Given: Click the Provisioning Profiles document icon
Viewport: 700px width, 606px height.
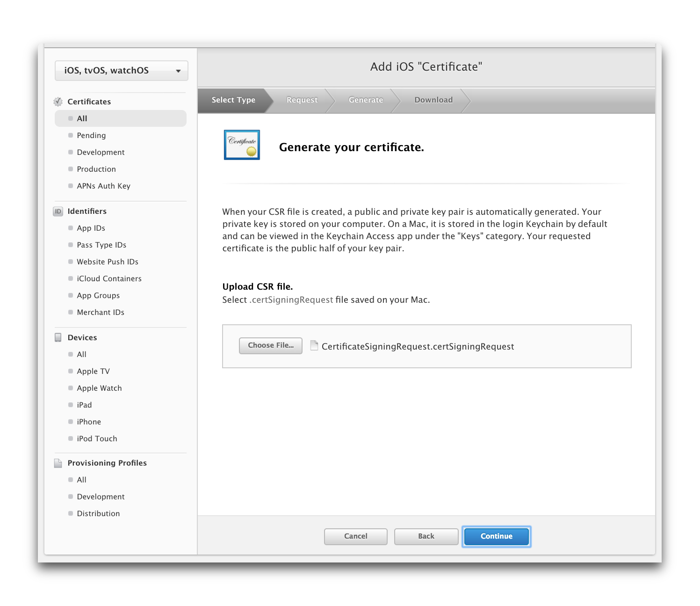Looking at the screenshot, I should click(58, 463).
